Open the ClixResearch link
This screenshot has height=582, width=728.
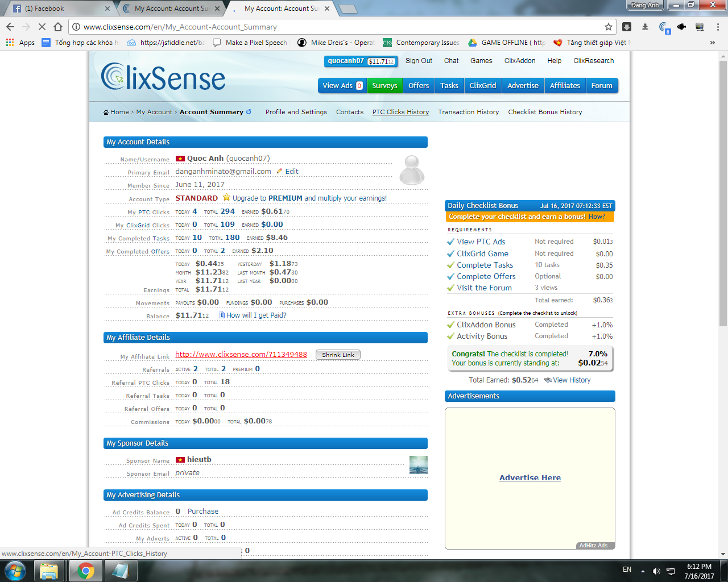[594, 61]
